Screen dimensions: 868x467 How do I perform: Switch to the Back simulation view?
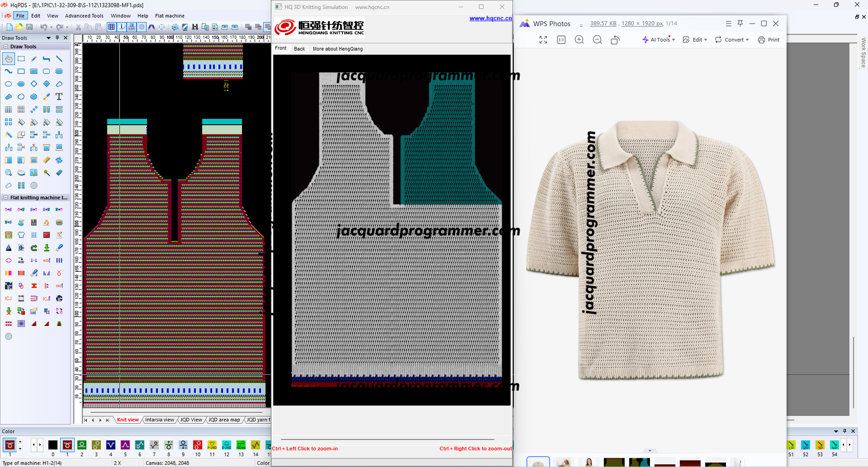point(299,49)
